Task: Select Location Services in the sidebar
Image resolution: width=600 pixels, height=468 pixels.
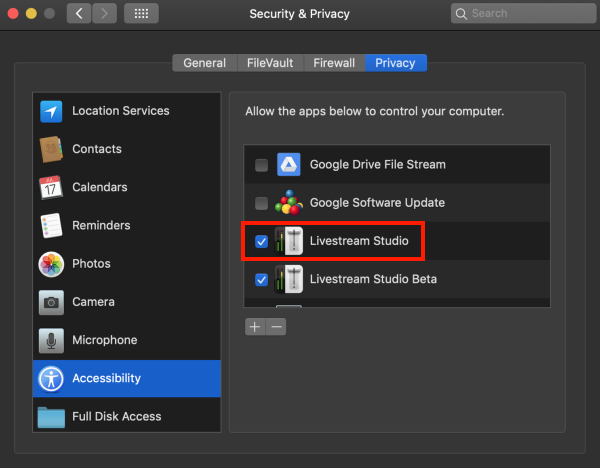Action: pos(127,111)
